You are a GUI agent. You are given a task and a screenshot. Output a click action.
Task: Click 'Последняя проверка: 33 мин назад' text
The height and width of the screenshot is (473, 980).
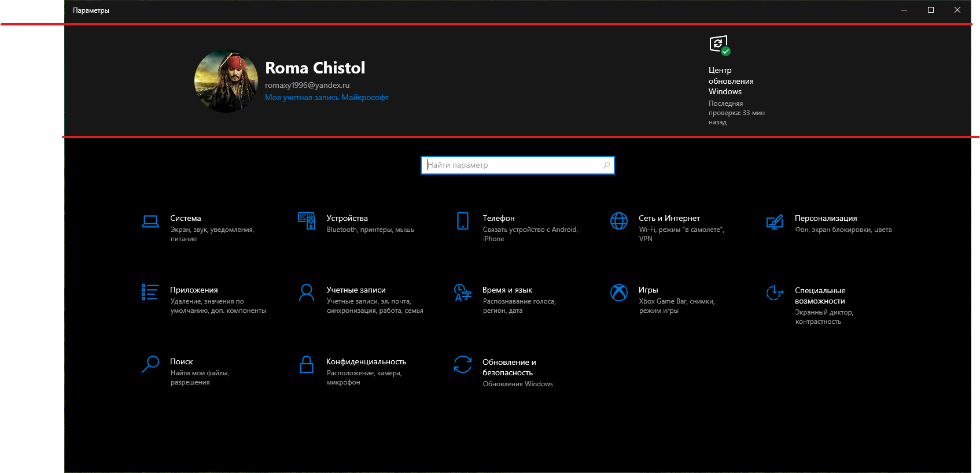[736, 113]
